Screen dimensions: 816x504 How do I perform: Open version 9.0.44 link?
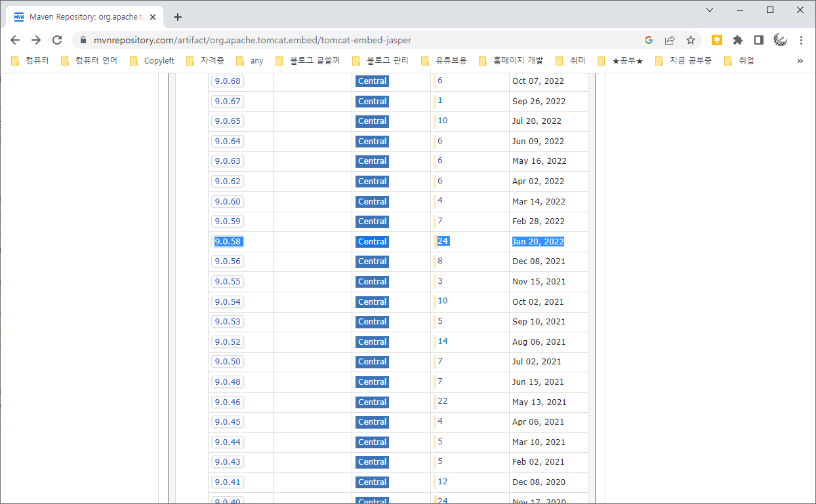tap(228, 442)
